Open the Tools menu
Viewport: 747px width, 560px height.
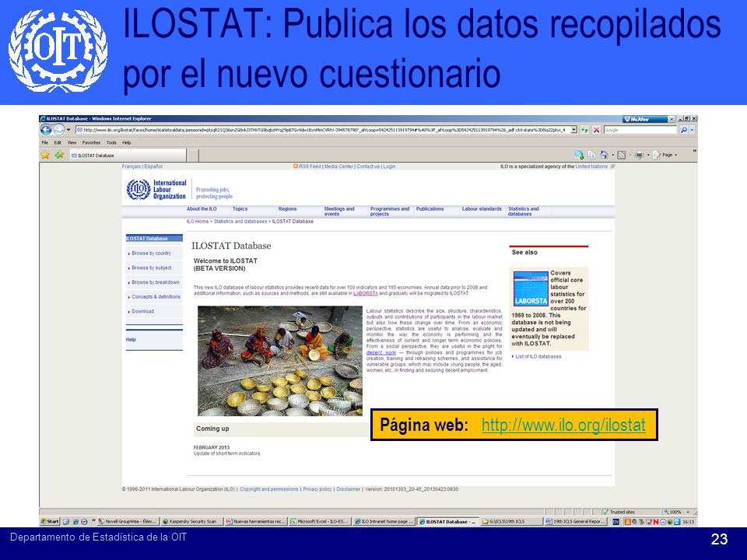click(111, 142)
